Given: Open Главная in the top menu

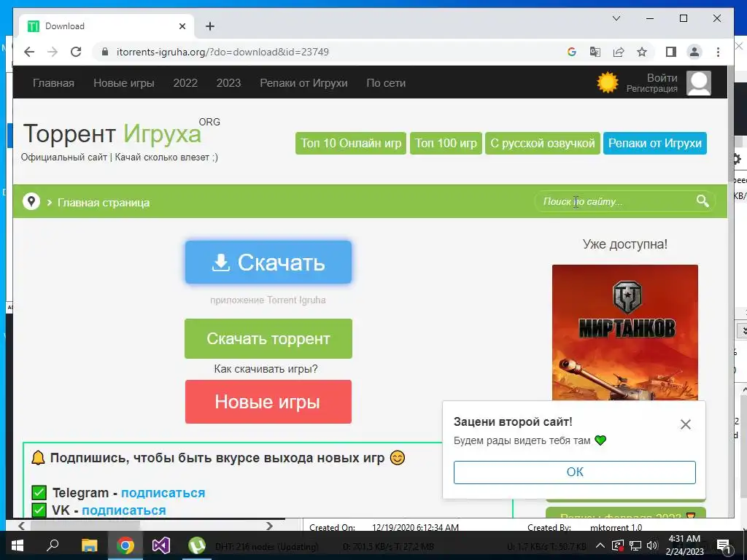Looking at the screenshot, I should [53, 83].
